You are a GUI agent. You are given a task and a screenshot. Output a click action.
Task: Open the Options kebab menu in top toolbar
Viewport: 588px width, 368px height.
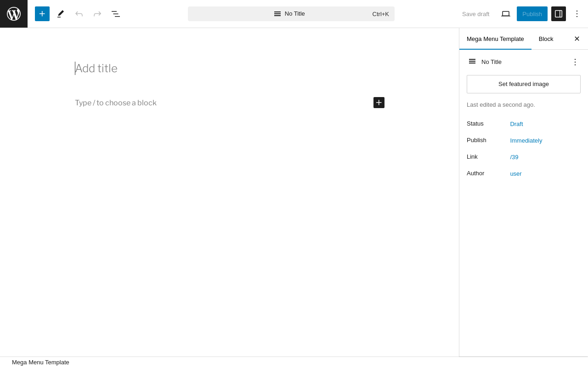(577, 14)
